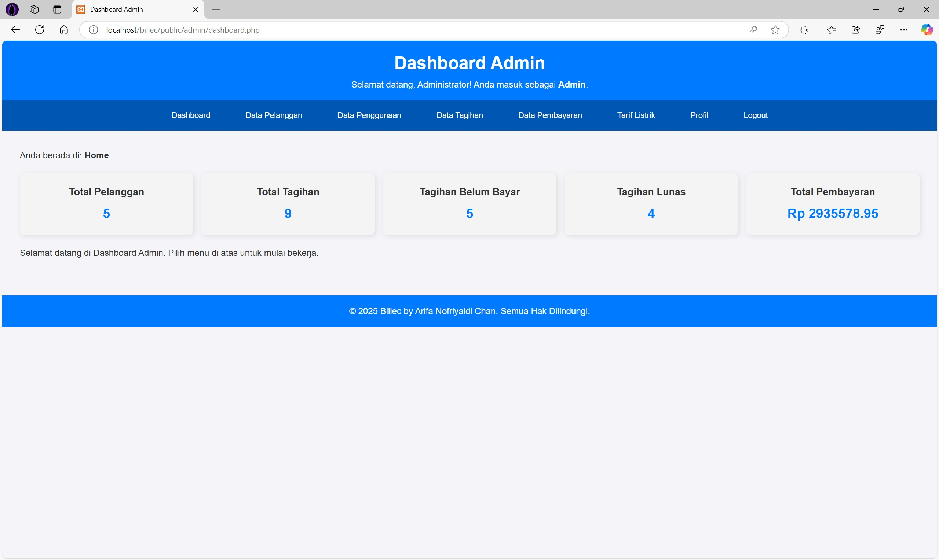Click the Data Pembayaran menu

(550, 115)
